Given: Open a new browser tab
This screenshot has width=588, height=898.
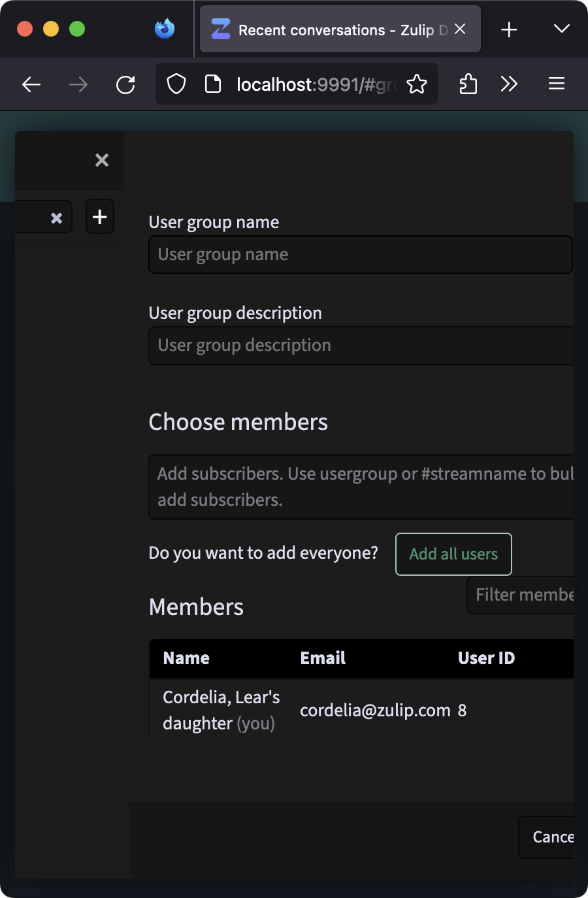Looking at the screenshot, I should 509,29.
